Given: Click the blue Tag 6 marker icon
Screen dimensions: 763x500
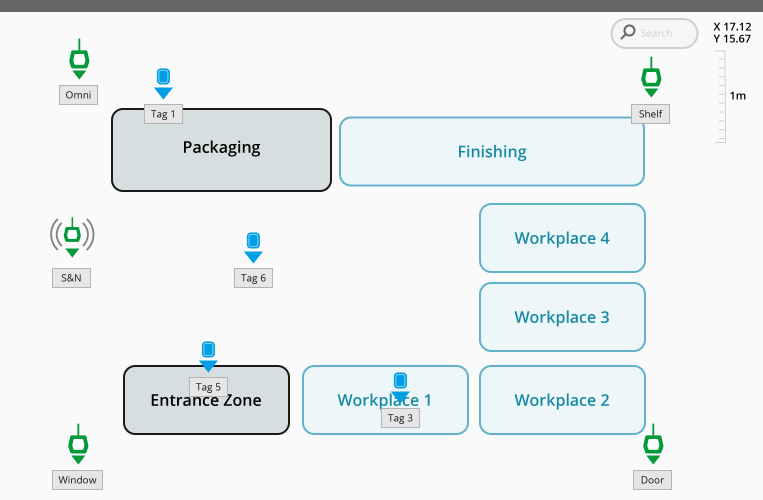Looking at the screenshot, I should [253, 245].
